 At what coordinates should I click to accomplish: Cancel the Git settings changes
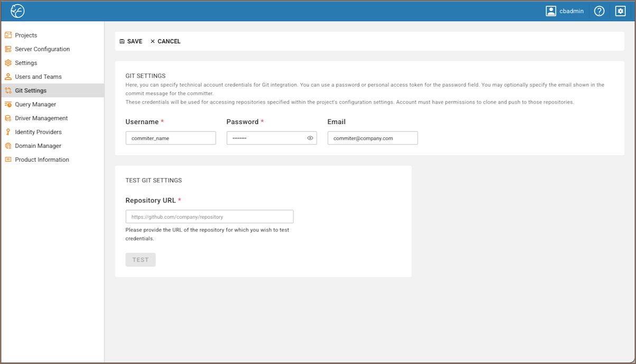coord(165,41)
